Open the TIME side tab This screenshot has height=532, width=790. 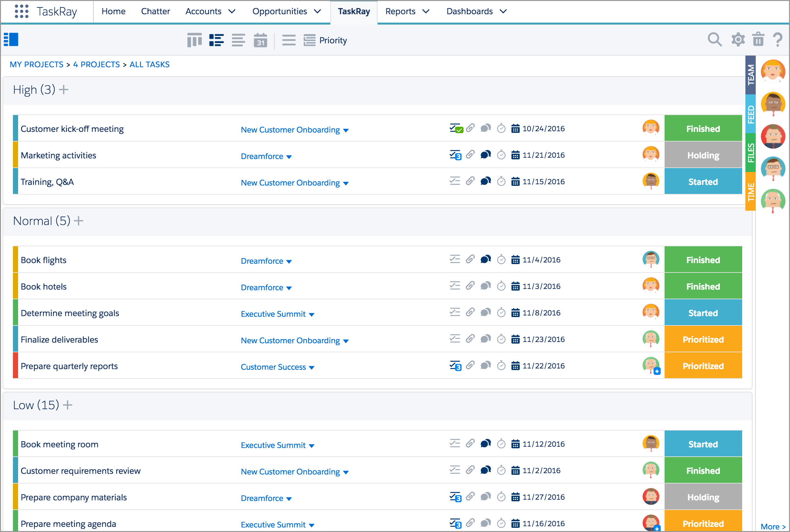coord(751,191)
